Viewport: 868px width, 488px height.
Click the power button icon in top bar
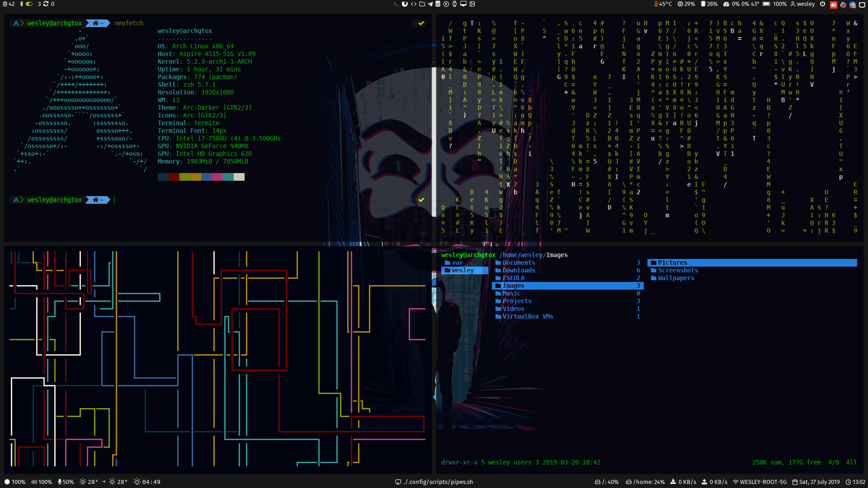click(822, 4)
